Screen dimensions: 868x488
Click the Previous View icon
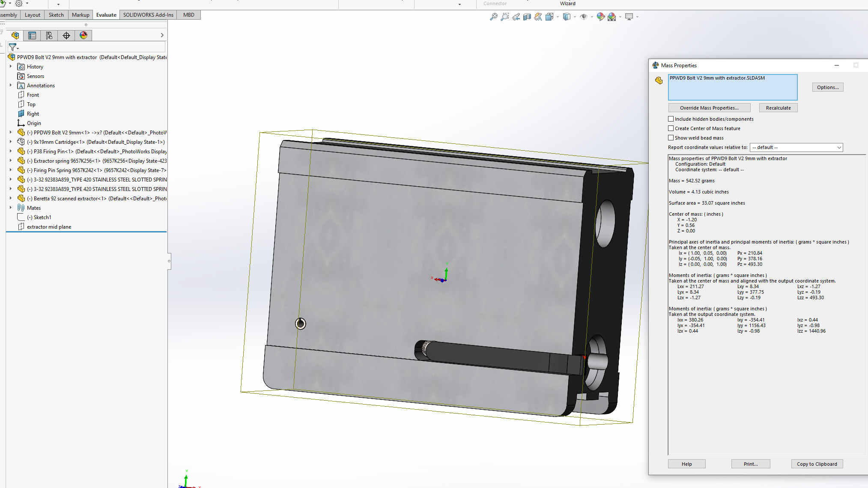tap(516, 17)
